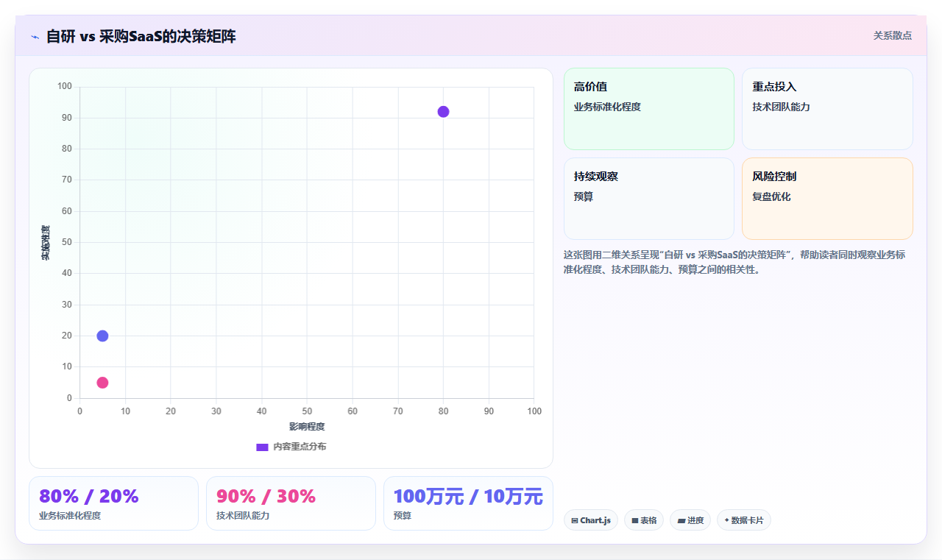
Task: Click the 影响程度 x-axis title
Action: tap(307, 427)
